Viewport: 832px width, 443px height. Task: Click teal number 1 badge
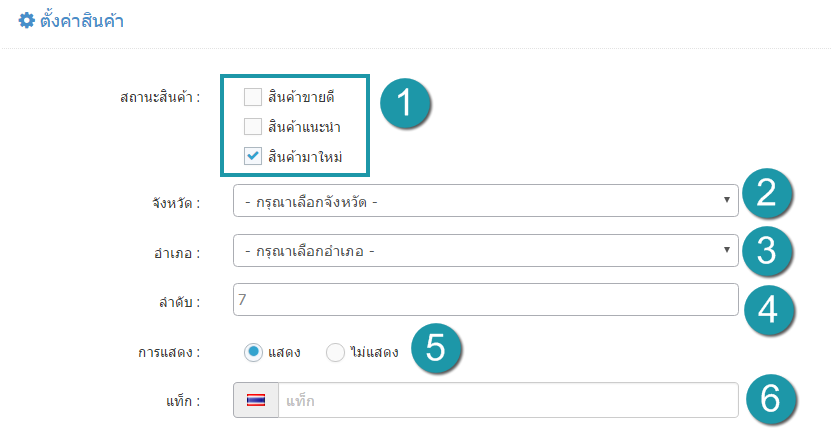pyautogui.click(x=405, y=103)
